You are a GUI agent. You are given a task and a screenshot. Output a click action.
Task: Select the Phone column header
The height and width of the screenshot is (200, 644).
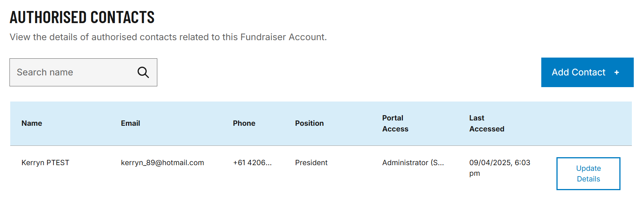pos(244,123)
